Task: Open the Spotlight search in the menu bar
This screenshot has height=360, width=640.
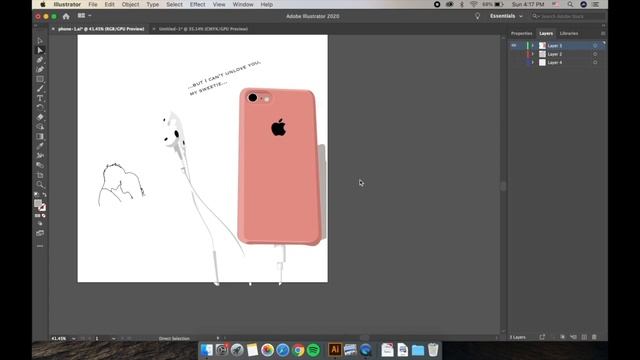Action: pyautogui.click(x=570, y=4)
